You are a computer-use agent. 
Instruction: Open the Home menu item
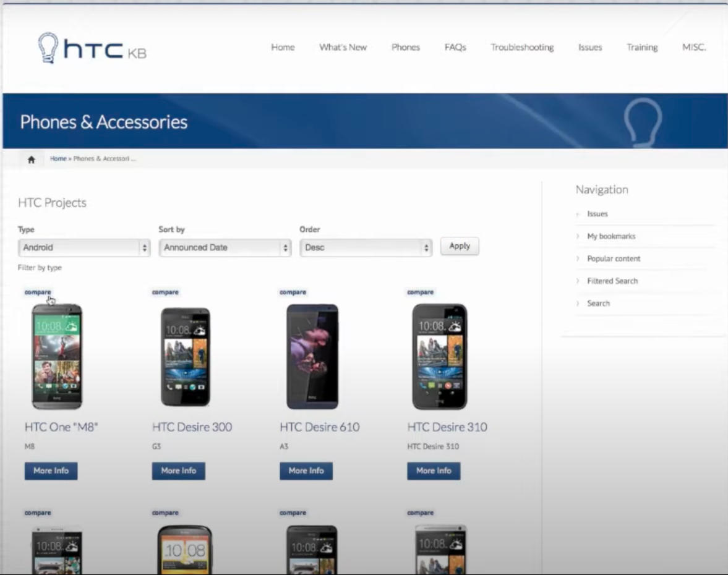[283, 48]
